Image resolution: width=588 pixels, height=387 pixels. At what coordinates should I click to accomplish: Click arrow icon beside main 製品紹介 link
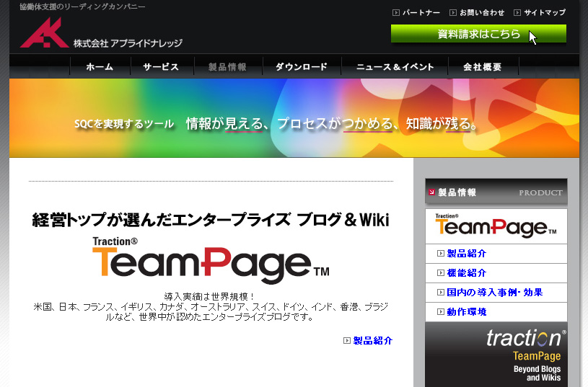click(347, 341)
